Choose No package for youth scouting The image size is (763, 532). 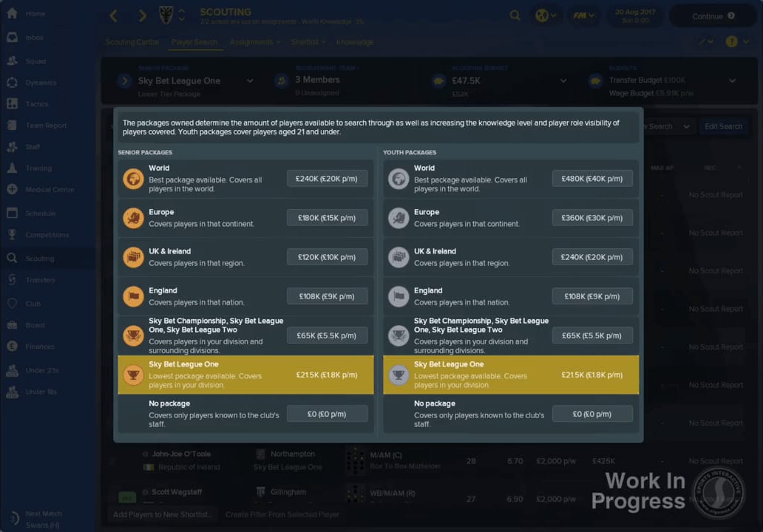coord(510,413)
